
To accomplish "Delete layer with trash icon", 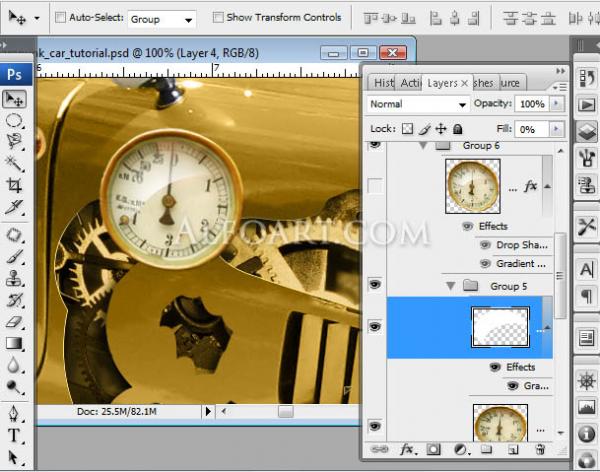I will point(540,449).
